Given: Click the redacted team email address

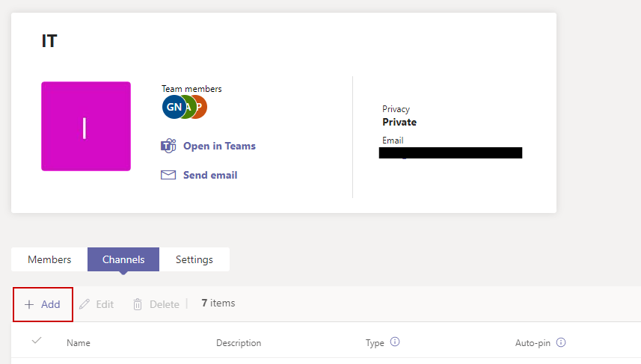Looking at the screenshot, I should pos(450,153).
